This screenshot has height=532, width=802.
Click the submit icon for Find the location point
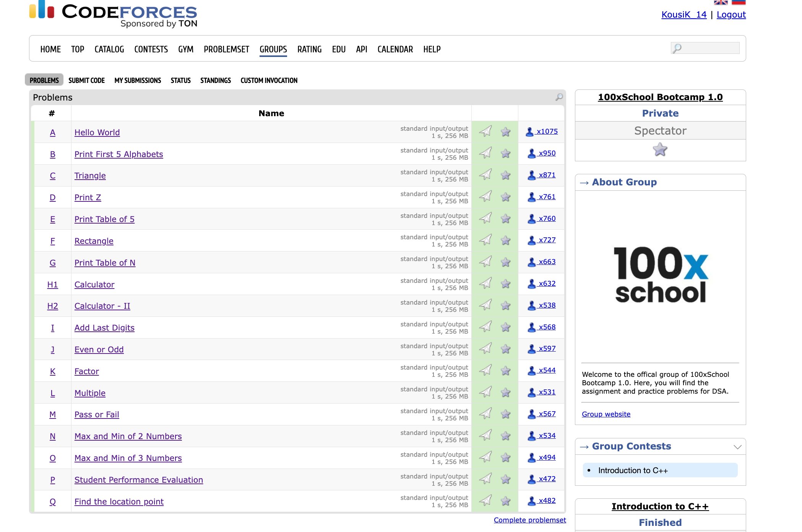point(485,501)
